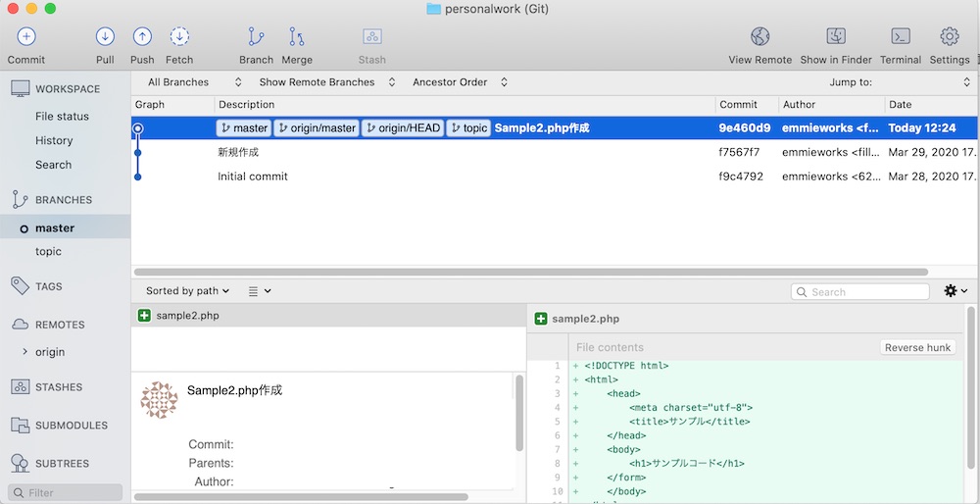Click the SUBMODULES sidebar icon
This screenshot has width=980, height=504.
click(x=20, y=426)
